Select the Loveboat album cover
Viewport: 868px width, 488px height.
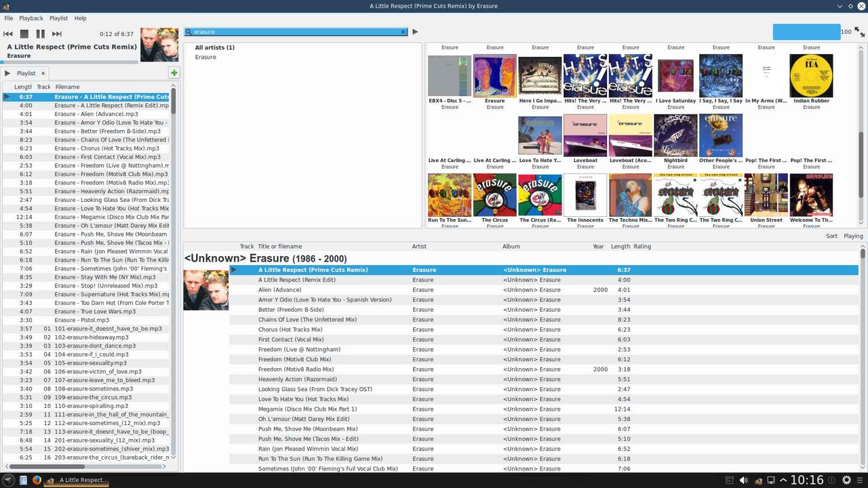[x=585, y=135]
